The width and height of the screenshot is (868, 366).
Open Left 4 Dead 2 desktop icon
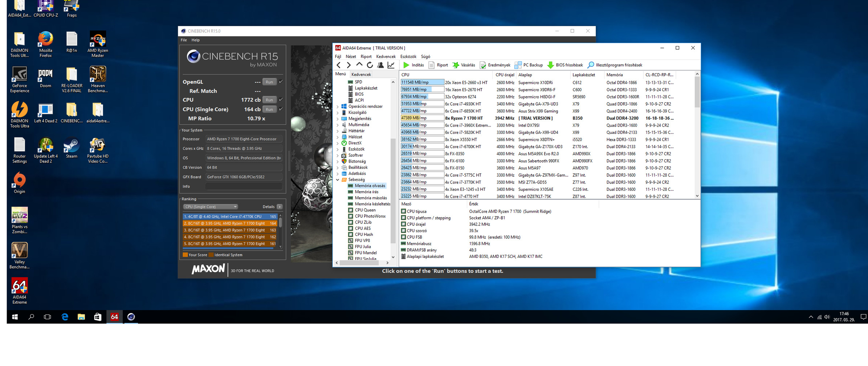pyautogui.click(x=46, y=113)
